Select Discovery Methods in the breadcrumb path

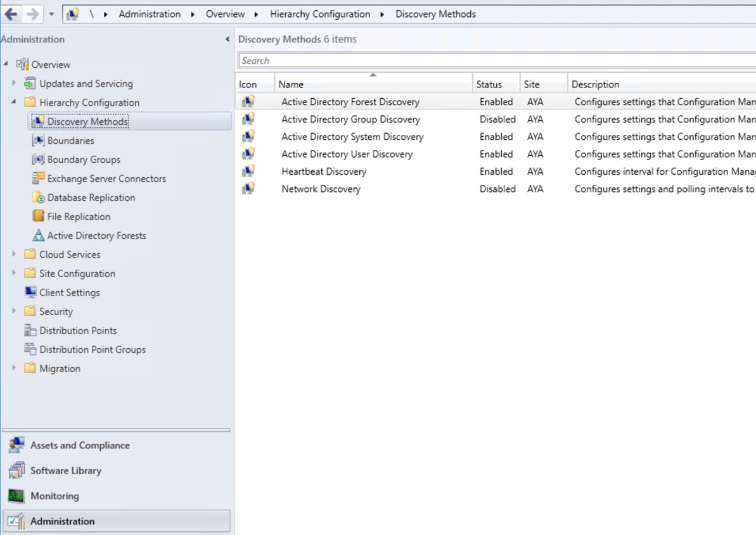tap(435, 14)
